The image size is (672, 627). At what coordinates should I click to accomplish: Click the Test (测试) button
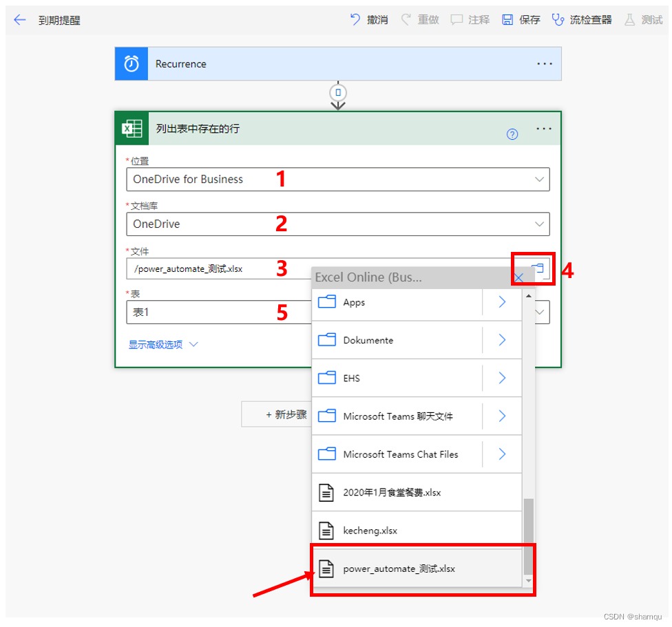[643, 20]
